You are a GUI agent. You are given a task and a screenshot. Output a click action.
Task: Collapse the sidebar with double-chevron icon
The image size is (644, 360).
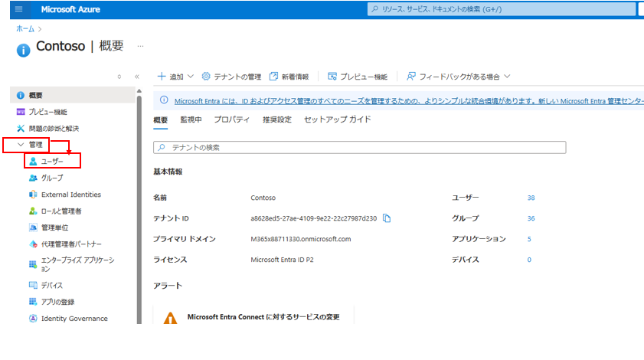pos(137,77)
